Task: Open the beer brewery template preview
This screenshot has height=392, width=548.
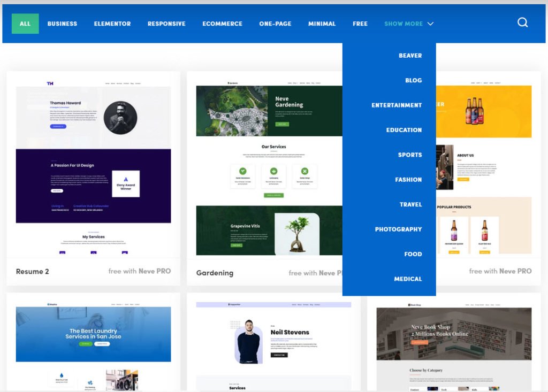Action: coord(484,167)
